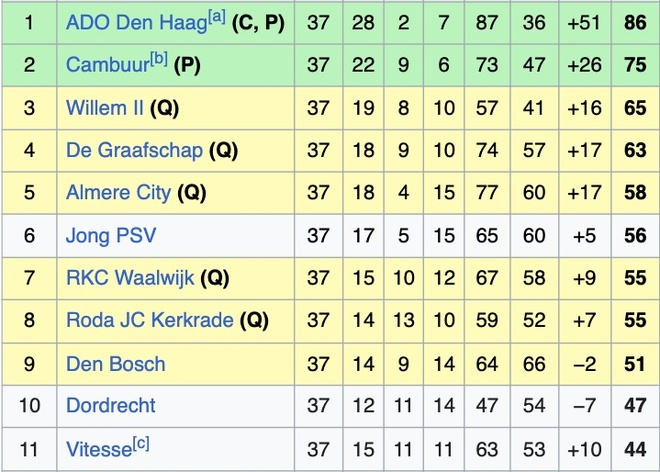The width and height of the screenshot is (660, 472).
Task: Follow the Roda JC Kerkrade link
Action: 149,321
